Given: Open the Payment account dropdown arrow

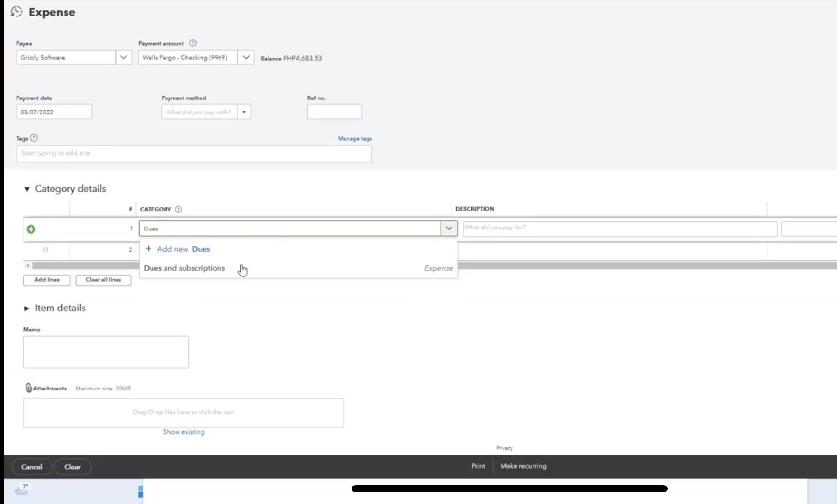Looking at the screenshot, I should tap(246, 57).
